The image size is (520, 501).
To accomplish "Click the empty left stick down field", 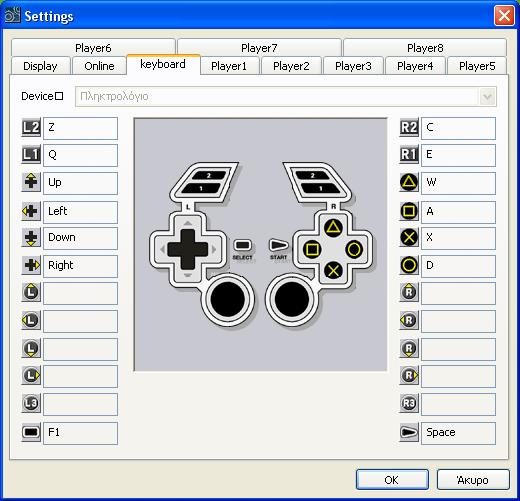I will 80,349.
